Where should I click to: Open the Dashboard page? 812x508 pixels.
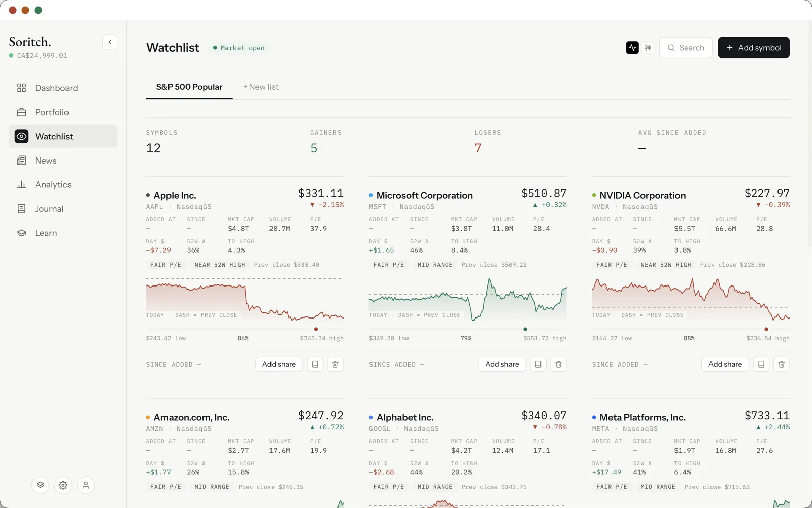click(63, 88)
